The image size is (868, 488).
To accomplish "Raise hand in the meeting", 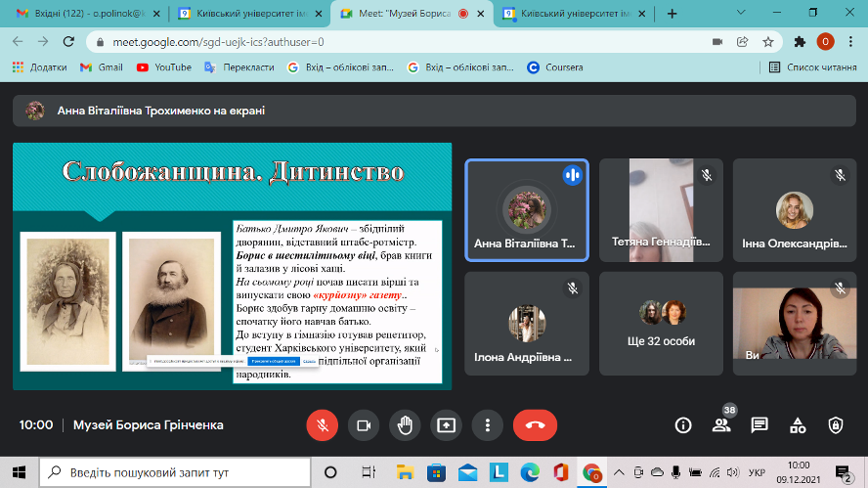I will click(405, 425).
